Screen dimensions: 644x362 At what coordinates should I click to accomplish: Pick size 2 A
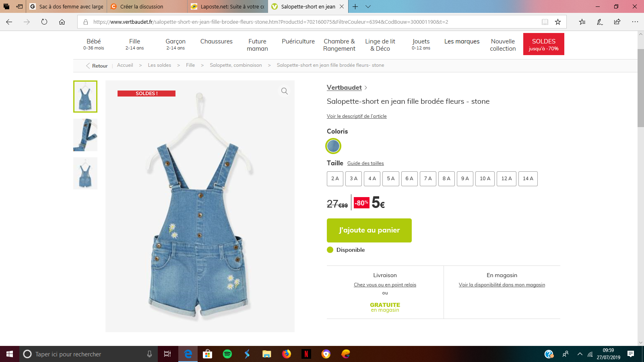tap(335, 179)
